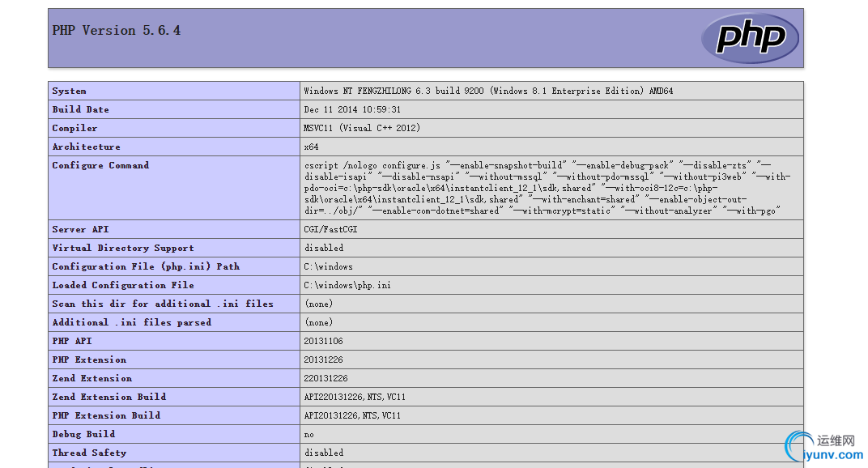Select the "API20131226,NTS,VC11" value
The image size is (868, 468).
(x=352, y=415)
